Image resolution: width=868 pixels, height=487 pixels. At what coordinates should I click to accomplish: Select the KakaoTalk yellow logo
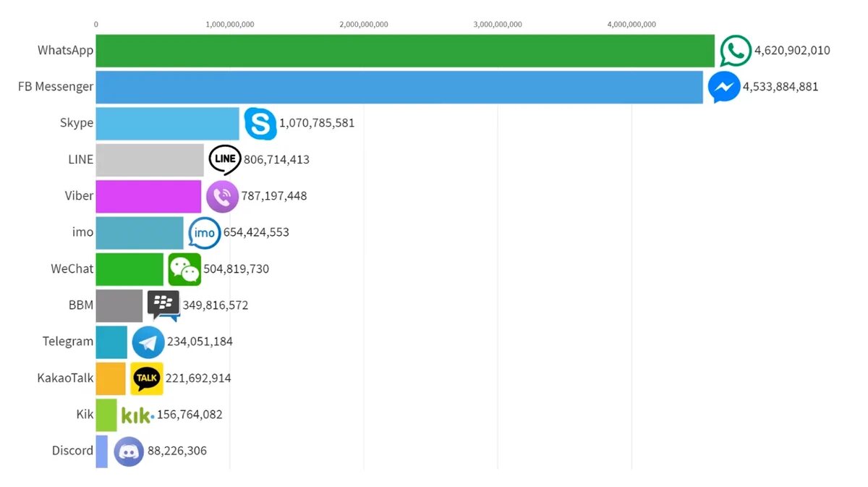tap(147, 378)
